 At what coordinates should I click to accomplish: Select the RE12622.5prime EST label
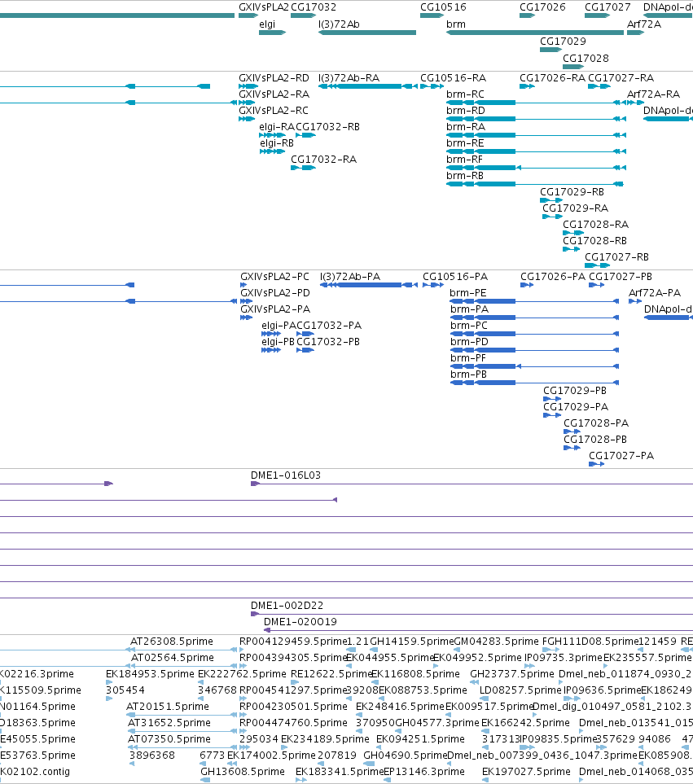click(331, 674)
